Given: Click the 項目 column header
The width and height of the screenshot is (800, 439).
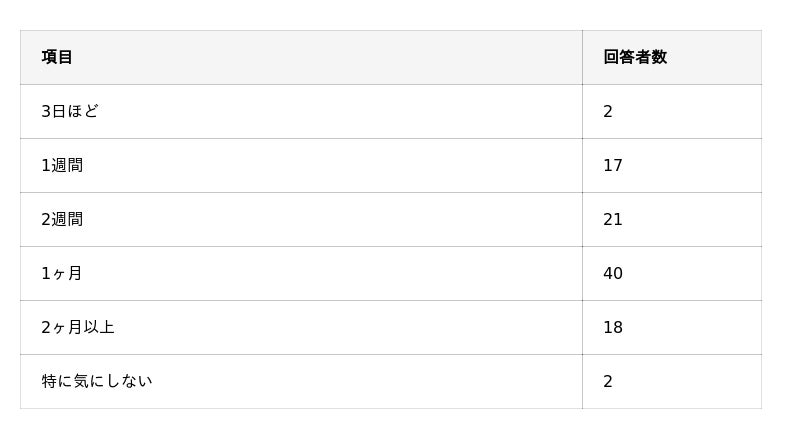Looking at the screenshot, I should pos(57,57).
